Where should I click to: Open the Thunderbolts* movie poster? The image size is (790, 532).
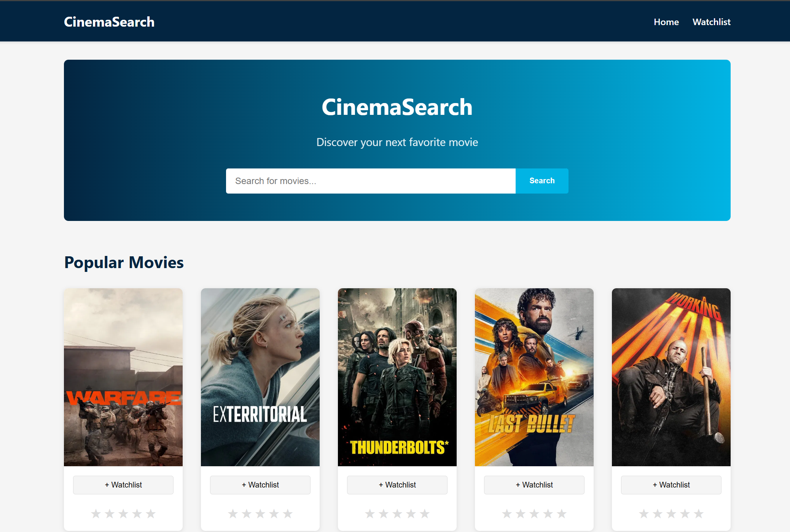click(x=397, y=377)
